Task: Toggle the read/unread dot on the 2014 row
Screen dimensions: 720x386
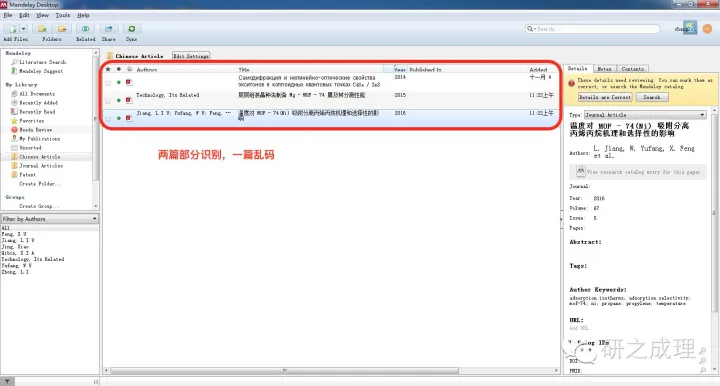Action: point(119,82)
